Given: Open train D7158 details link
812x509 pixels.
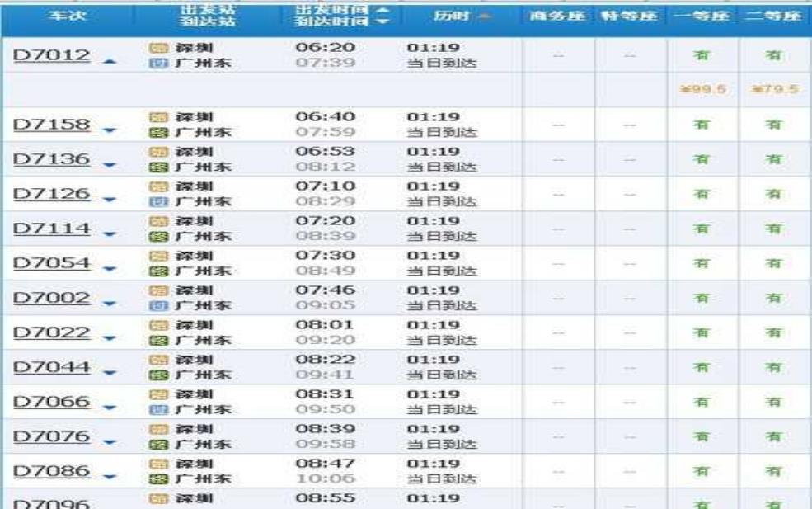Looking at the screenshot, I should tap(51, 125).
